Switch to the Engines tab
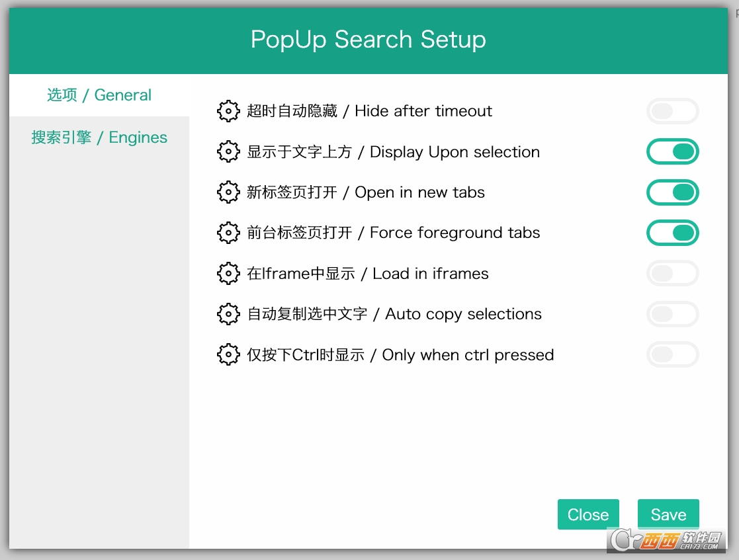The height and width of the screenshot is (560, 739). (x=99, y=138)
